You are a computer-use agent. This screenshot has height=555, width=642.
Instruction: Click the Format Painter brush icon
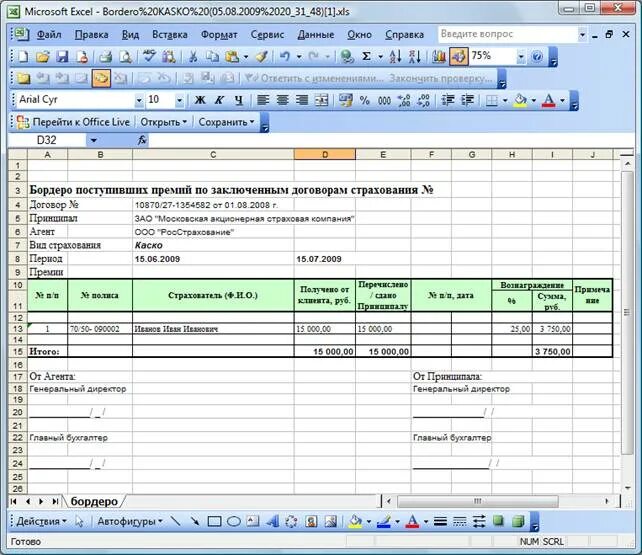pyautogui.click(x=262, y=56)
